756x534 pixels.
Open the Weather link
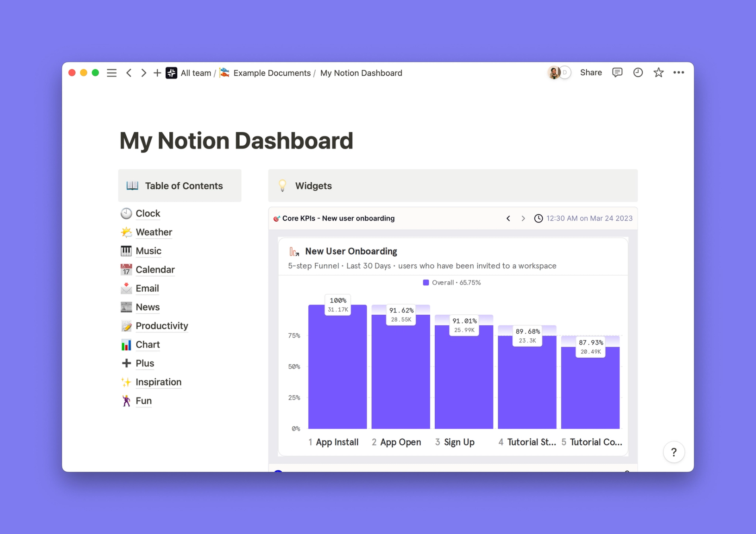pos(154,232)
